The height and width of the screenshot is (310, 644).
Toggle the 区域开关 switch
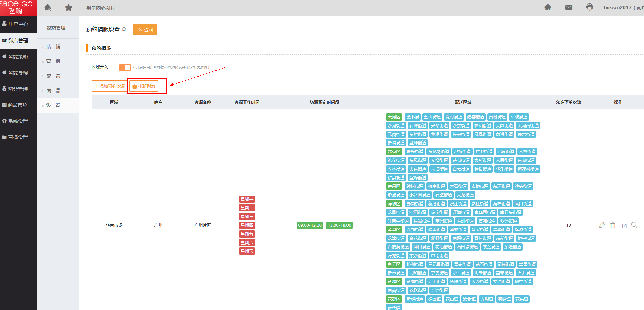[125, 67]
